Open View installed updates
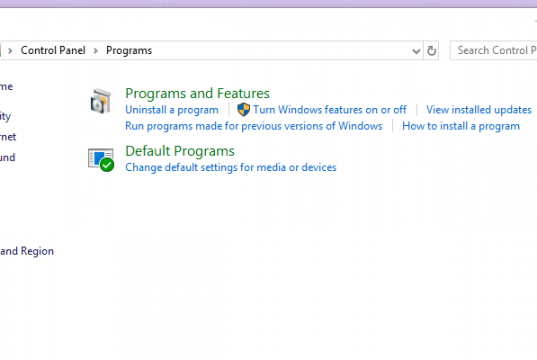Screen dimensions: 537x360 tap(479, 110)
